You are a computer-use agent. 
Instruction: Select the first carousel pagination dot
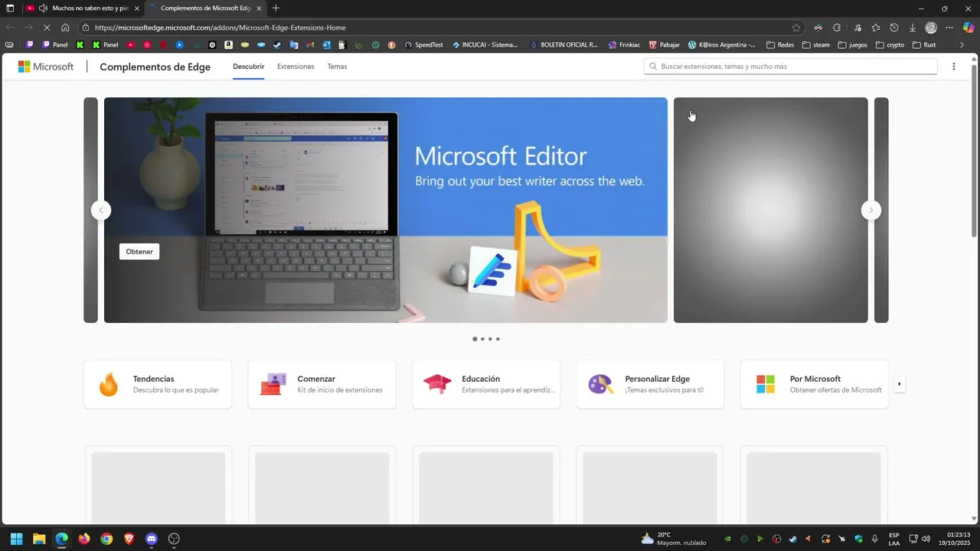coord(475,339)
